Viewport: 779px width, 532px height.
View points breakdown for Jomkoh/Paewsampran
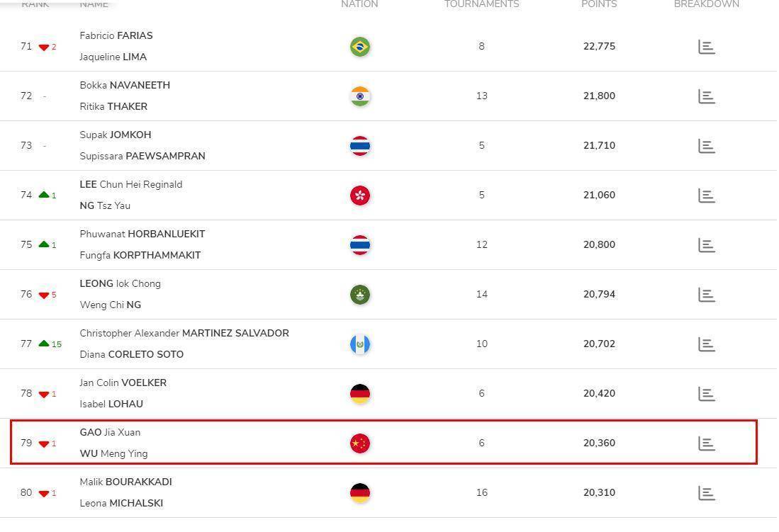[x=707, y=146]
